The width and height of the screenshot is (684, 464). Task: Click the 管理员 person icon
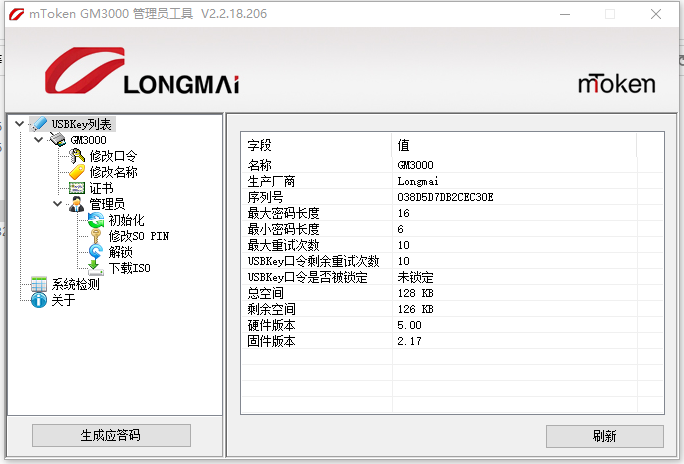coord(77,204)
